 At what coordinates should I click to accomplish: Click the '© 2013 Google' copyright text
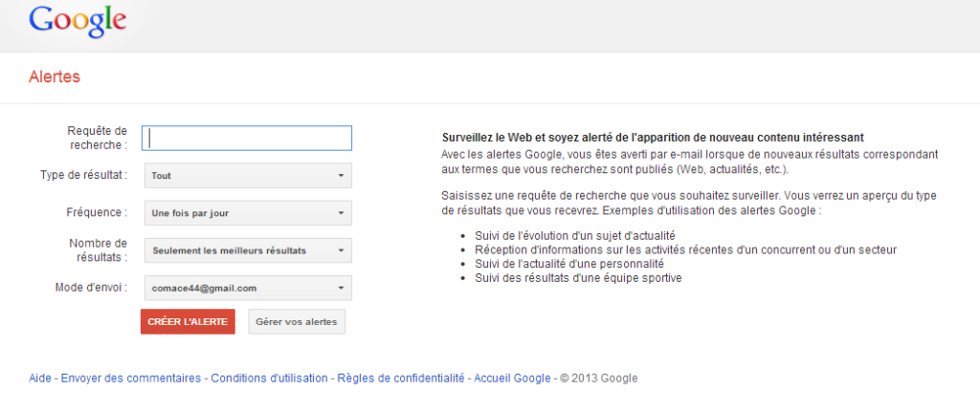[x=599, y=378]
